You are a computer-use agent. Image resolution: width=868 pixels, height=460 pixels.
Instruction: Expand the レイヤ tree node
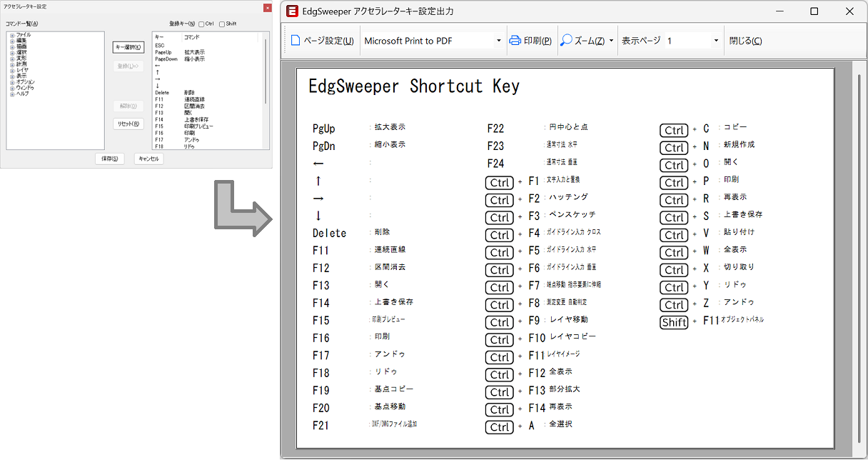click(12, 71)
